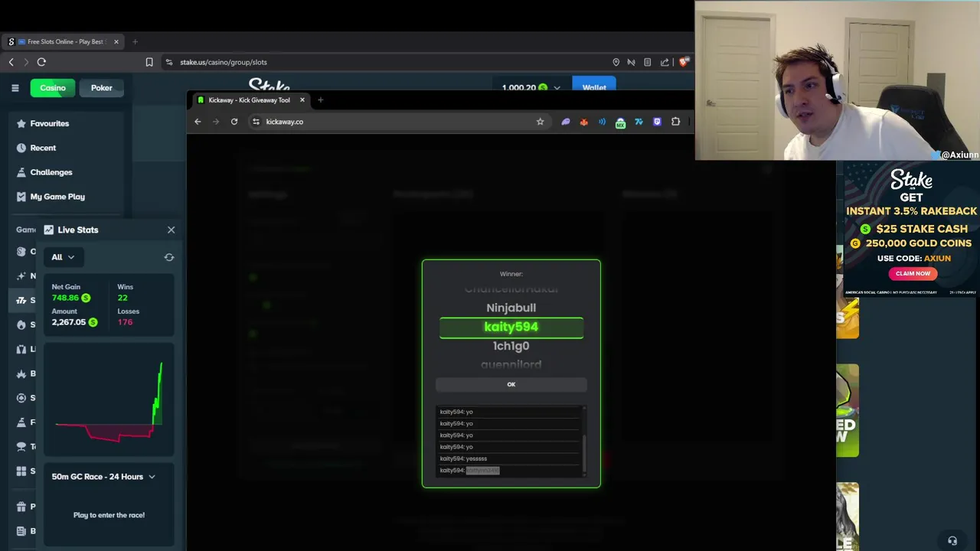Go back in the Kickaway browser window
The height and width of the screenshot is (551, 980).
[198, 122]
